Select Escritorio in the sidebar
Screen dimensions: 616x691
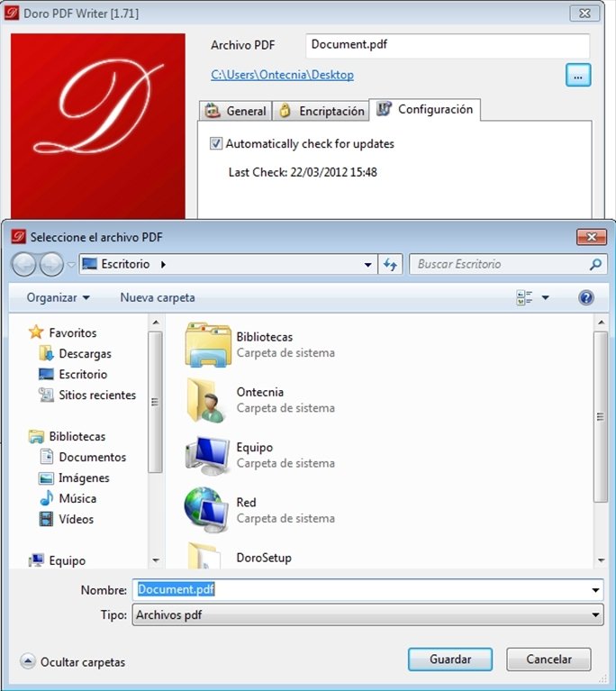click(83, 374)
